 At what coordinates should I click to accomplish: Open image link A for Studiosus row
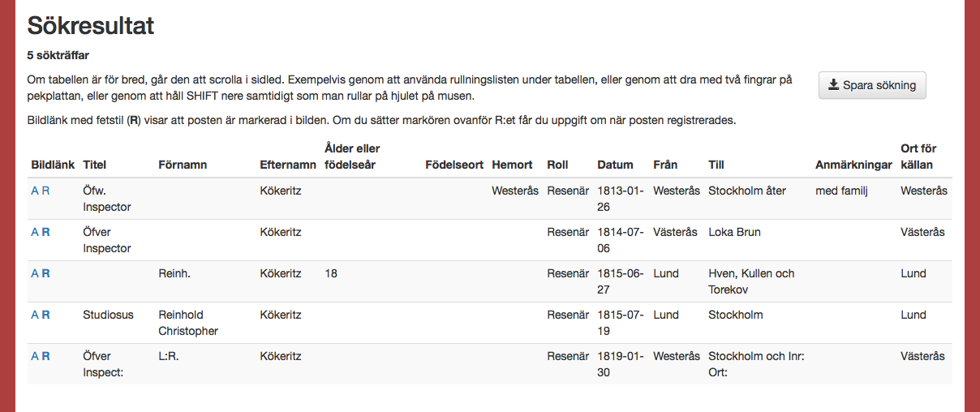coord(35,315)
